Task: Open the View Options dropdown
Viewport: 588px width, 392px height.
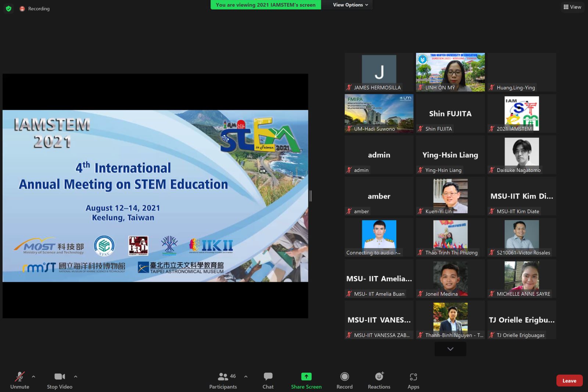Action: (x=350, y=5)
